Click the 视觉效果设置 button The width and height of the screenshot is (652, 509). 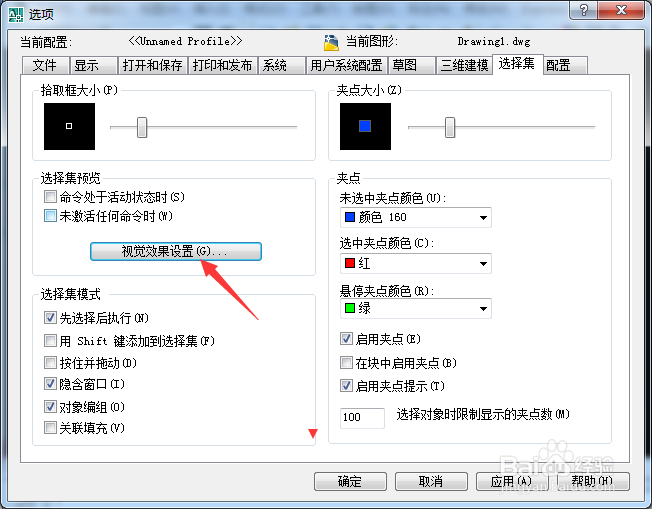[x=176, y=252]
